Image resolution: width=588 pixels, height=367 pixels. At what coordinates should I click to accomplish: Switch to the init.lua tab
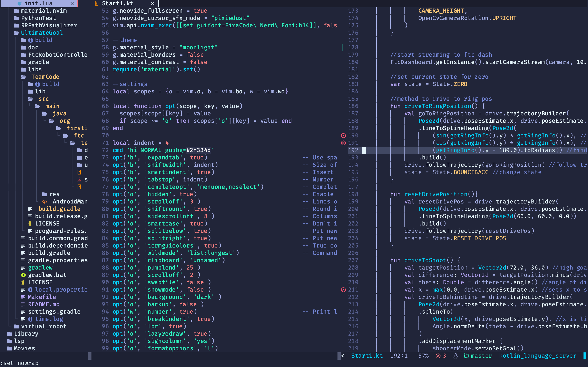(x=39, y=3)
